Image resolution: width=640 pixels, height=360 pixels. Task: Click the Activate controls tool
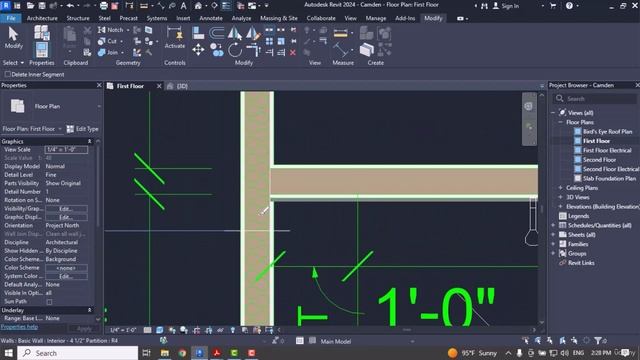point(175,38)
